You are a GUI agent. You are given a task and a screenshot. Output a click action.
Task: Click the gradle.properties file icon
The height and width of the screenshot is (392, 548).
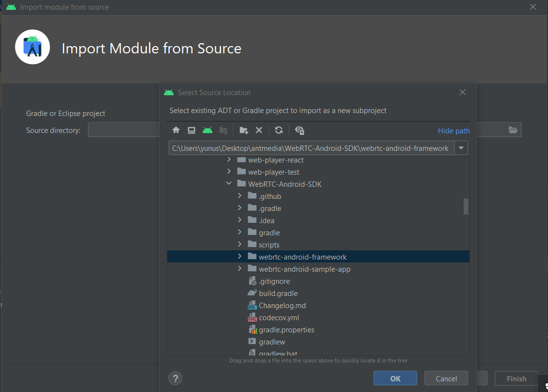[252, 329]
